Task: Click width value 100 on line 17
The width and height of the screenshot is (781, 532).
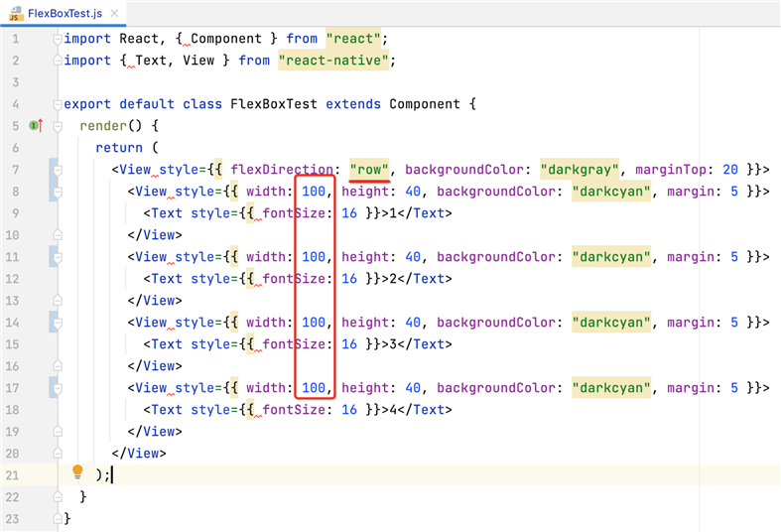Action: (314, 387)
